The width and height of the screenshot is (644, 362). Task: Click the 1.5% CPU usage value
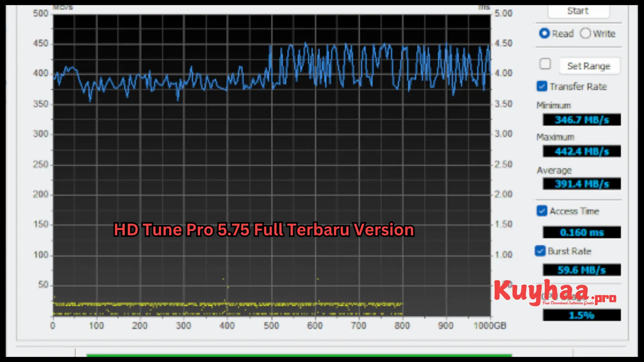582,315
